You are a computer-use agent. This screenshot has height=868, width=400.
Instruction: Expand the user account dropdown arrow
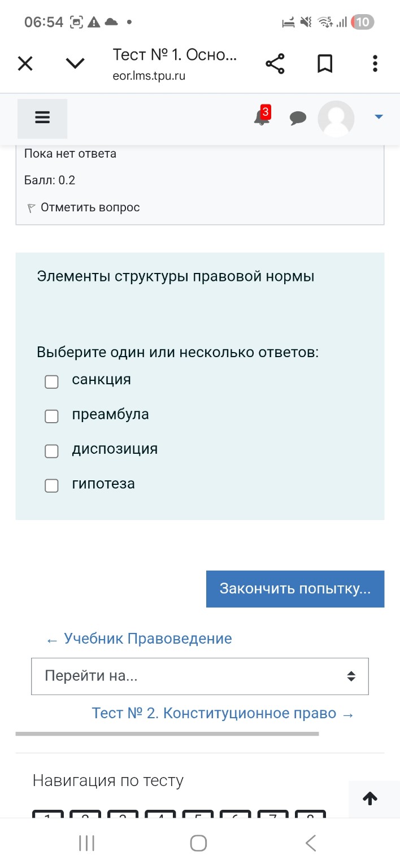(x=377, y=117)
